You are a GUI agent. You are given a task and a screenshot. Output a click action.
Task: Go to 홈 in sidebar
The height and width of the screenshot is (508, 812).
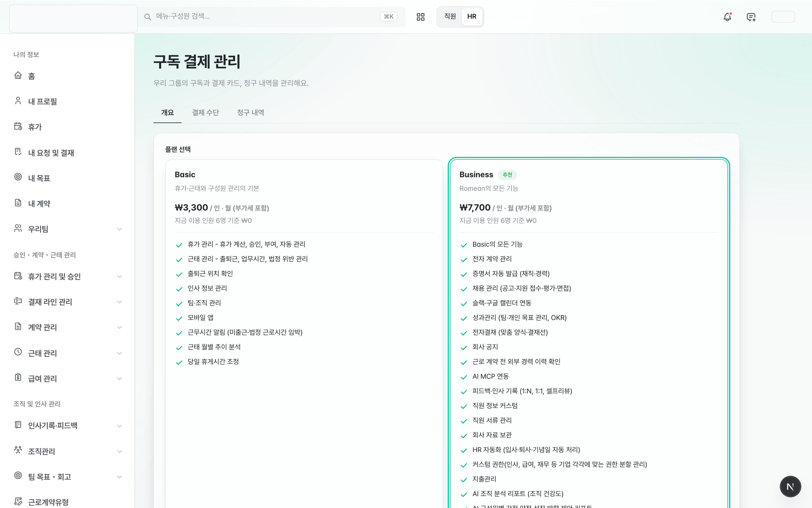click(x=32, y=76)
